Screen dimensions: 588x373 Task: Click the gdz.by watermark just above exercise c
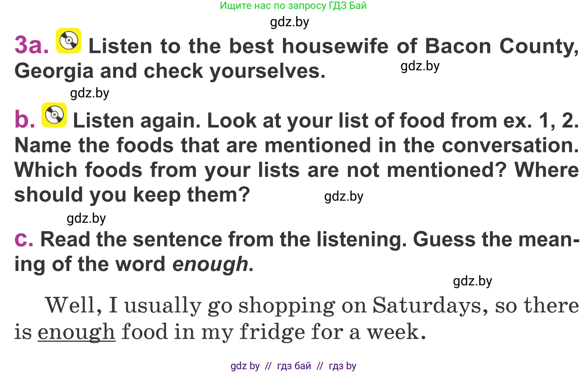86,218
